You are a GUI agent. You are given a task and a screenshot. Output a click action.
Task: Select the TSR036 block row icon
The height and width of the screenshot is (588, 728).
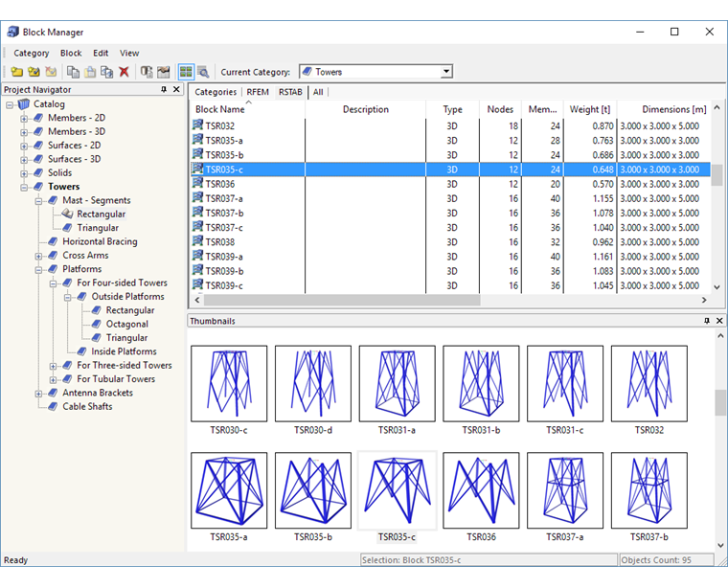197,184
